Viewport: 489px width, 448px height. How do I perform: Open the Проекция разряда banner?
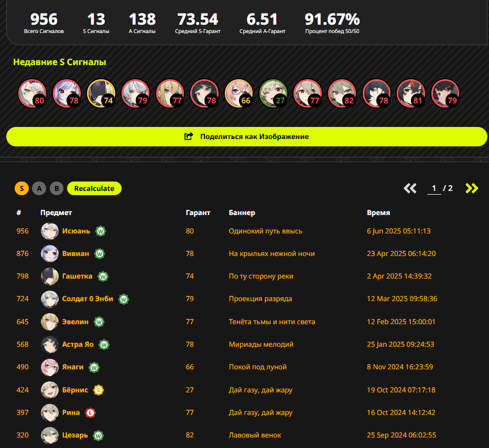coord(260,299)
